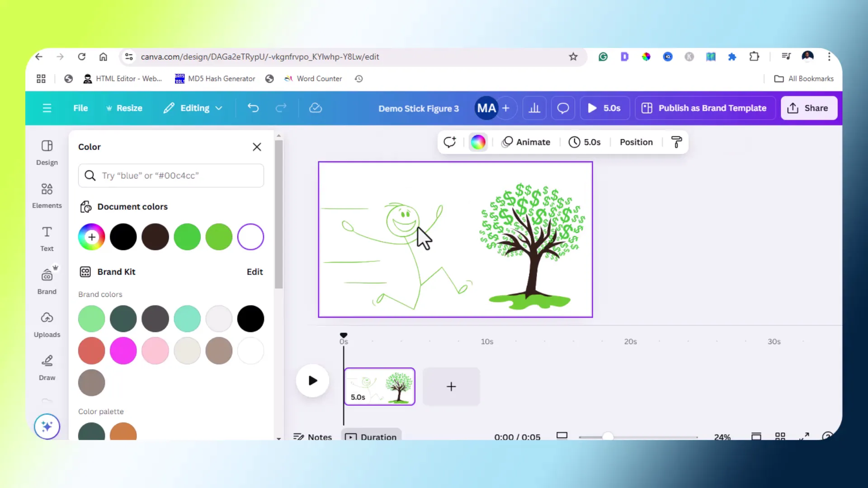Image resolution: width=868 pixels, height=488 pixels.
Task: Open the comments speech bubble
Action: pyautogui.click(x=563, y=108)
